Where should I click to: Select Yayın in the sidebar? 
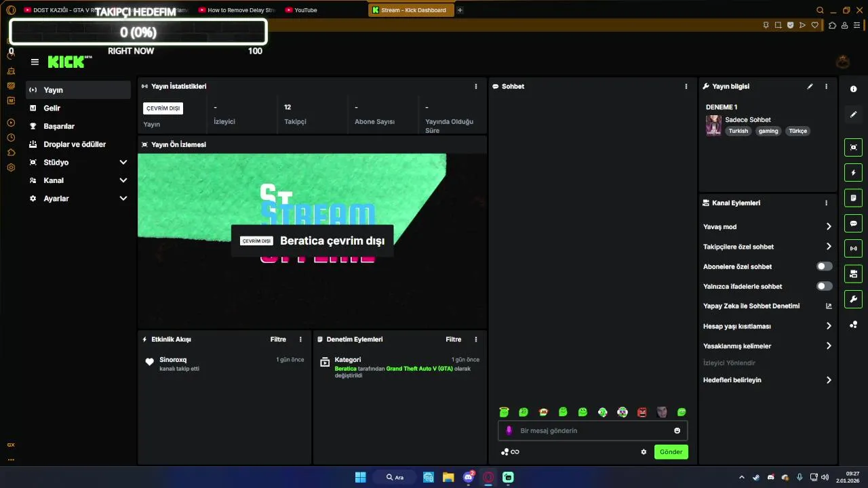pos(78,89)
